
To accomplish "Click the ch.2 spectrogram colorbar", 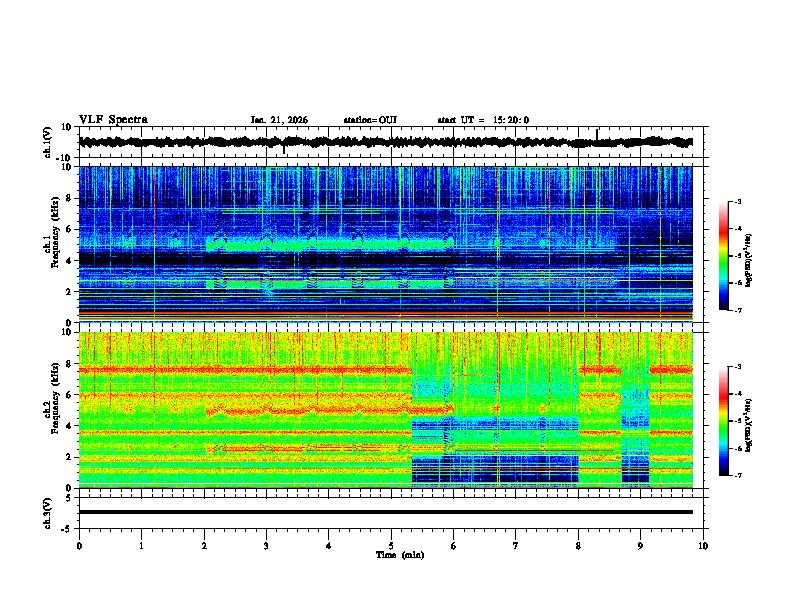I will [723, 421].
